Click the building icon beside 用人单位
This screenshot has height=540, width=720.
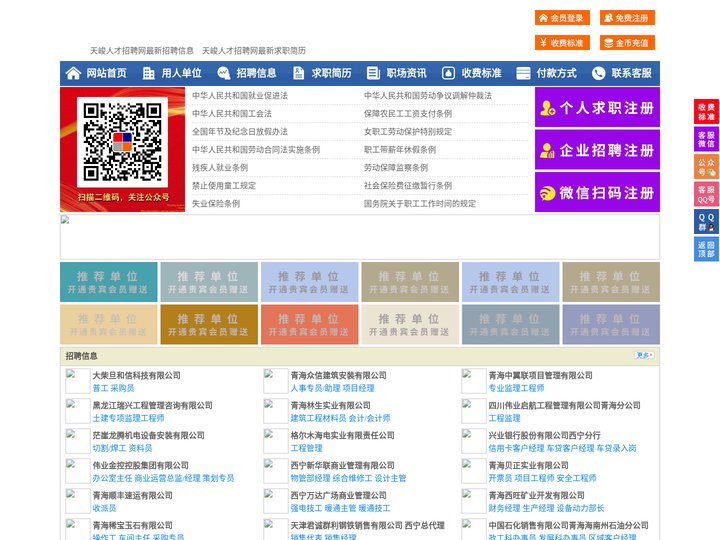[x=148, y=73]
